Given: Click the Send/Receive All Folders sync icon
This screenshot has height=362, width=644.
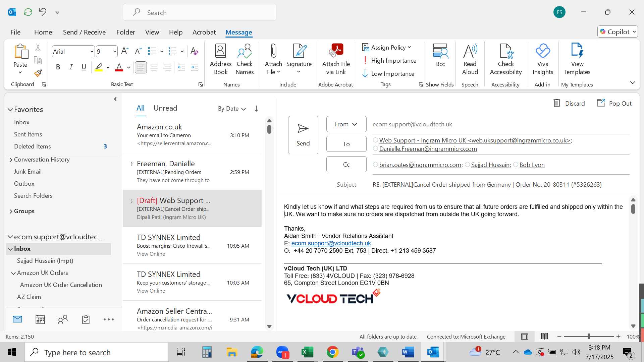Looking at the screenshot, I should point(28,12).
